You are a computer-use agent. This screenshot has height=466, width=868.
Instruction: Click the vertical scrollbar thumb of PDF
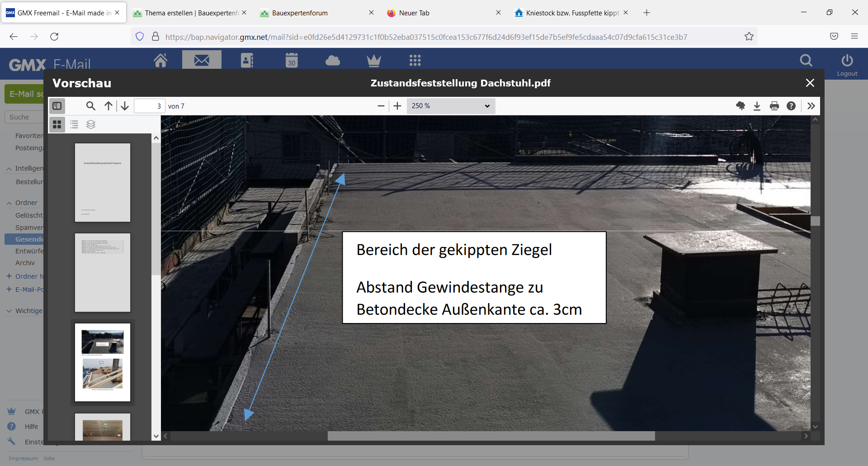tap(815, 221)
